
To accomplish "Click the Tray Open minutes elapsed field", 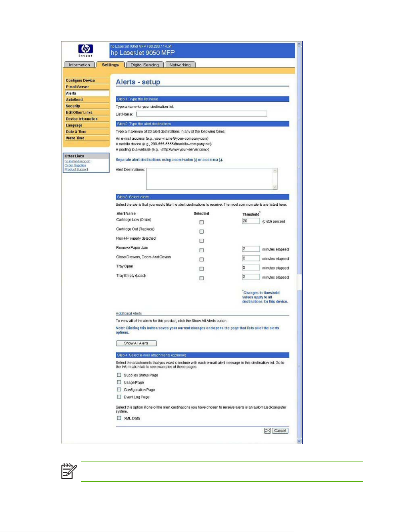I will click(x=251, y=268).
